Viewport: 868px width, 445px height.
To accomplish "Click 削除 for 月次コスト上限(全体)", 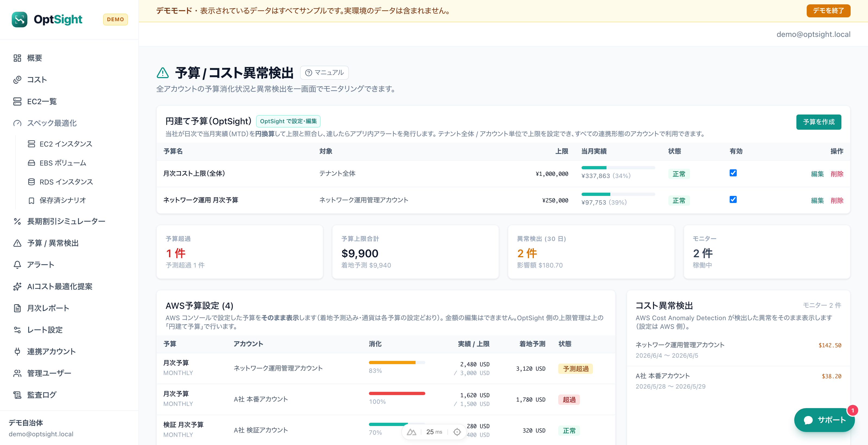I will 837,174.
